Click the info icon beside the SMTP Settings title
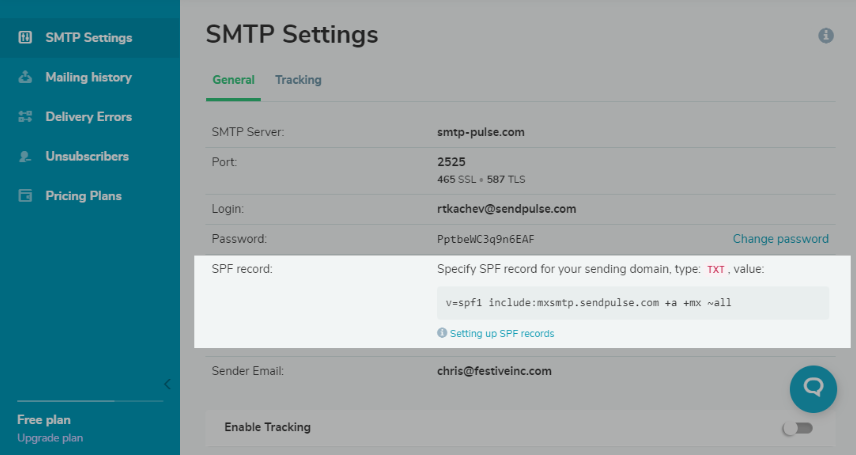Screen dimensions: 856x455 [x=825, y=36]
